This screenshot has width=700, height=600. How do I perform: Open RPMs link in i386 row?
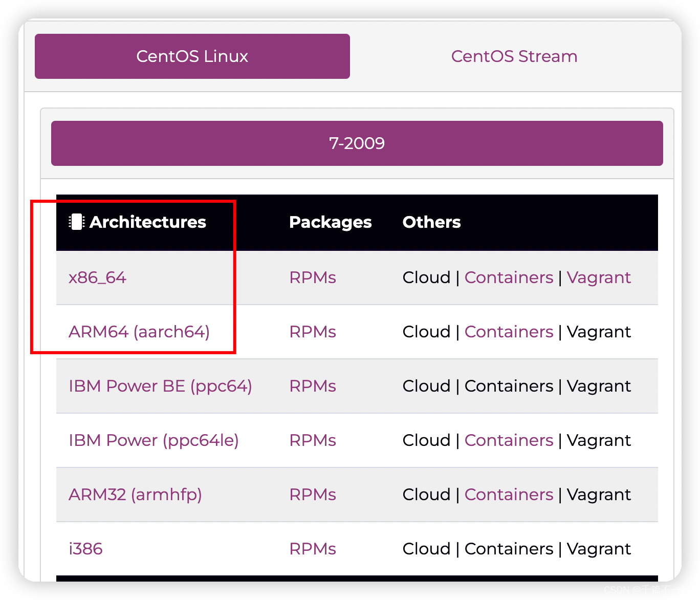[313, 549]
